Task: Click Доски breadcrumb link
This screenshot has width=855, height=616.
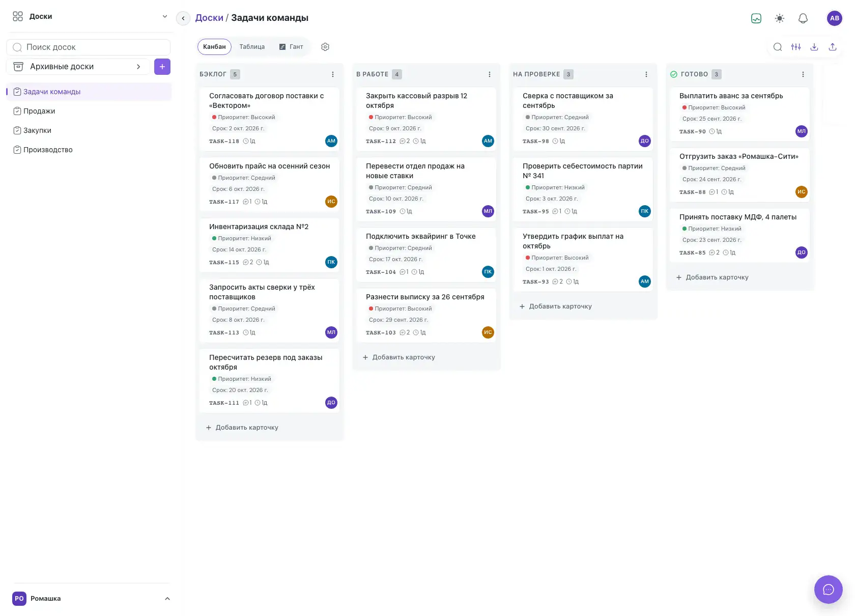Action: point(209,18)
